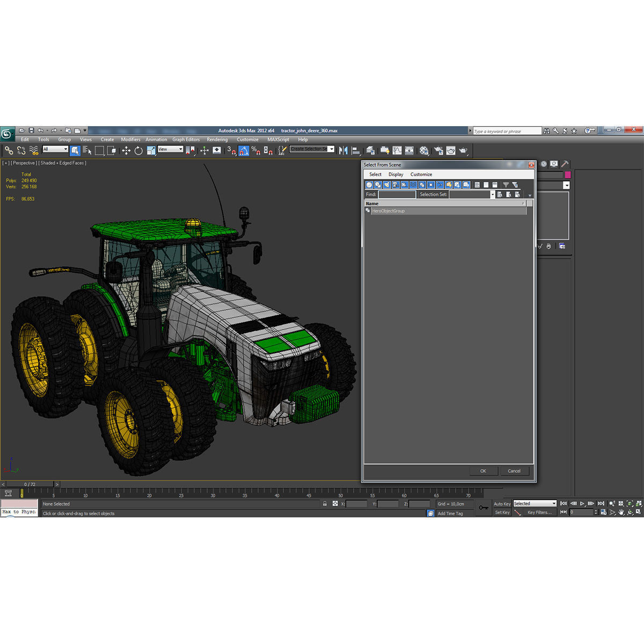This screenshot has width=644, height=644.
Task: Select the Bind to Space Warp tool
Action: (34, 151)
